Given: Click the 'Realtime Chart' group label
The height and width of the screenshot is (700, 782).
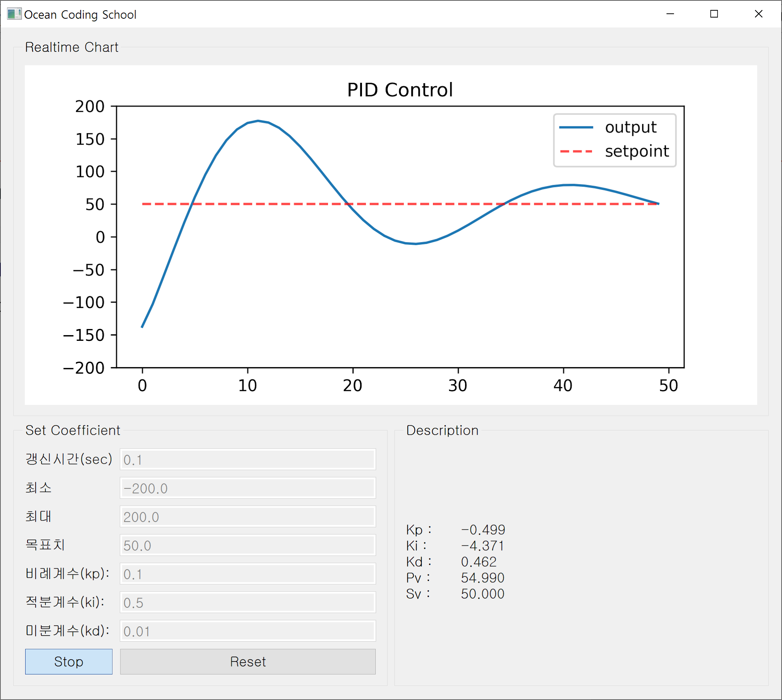Looking at the screenshot, I should click(71, 47).
